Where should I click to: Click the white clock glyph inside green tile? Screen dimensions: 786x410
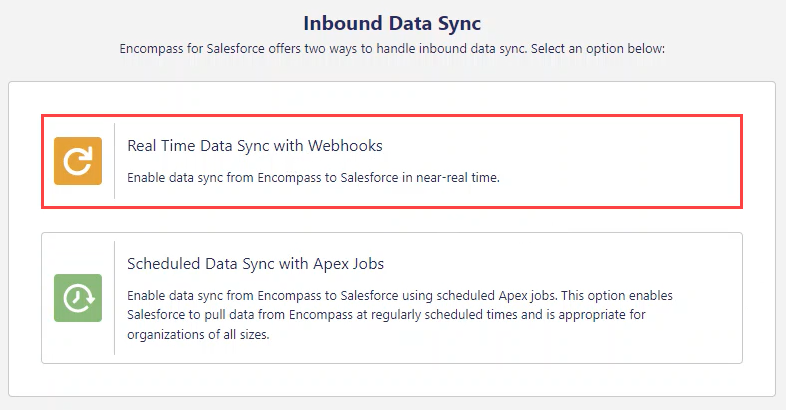coord(78,298)
